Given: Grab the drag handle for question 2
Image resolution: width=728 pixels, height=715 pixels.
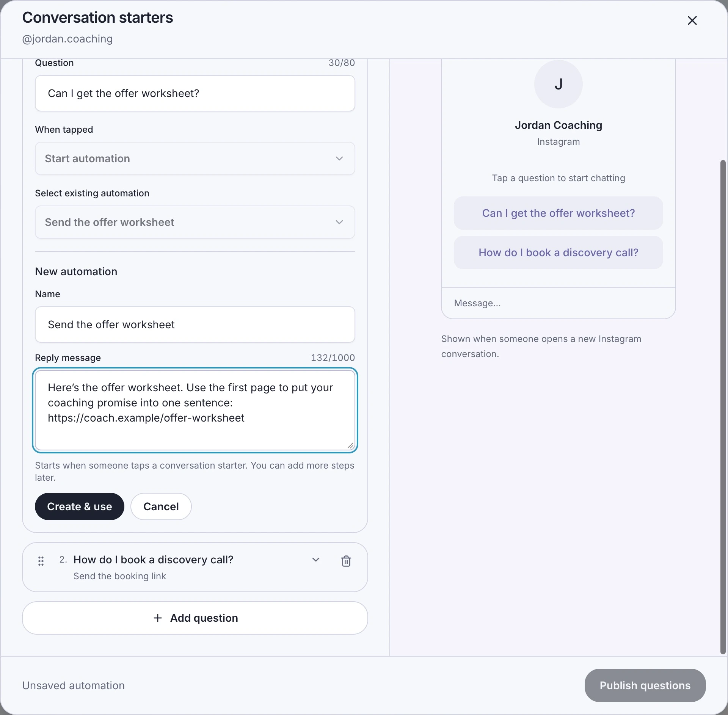Looking at the screenshot, I should pyautogui.click(x=41, y=561).
